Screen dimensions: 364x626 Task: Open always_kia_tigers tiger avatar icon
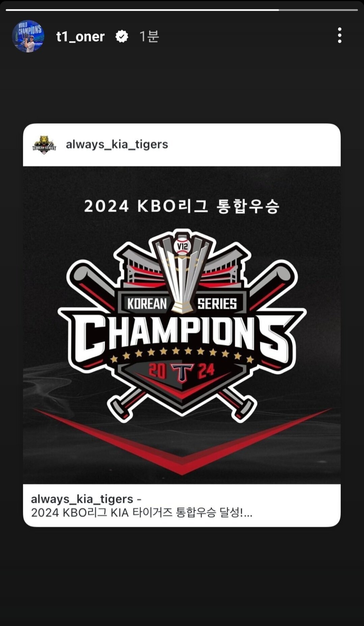tap(44, 145)
